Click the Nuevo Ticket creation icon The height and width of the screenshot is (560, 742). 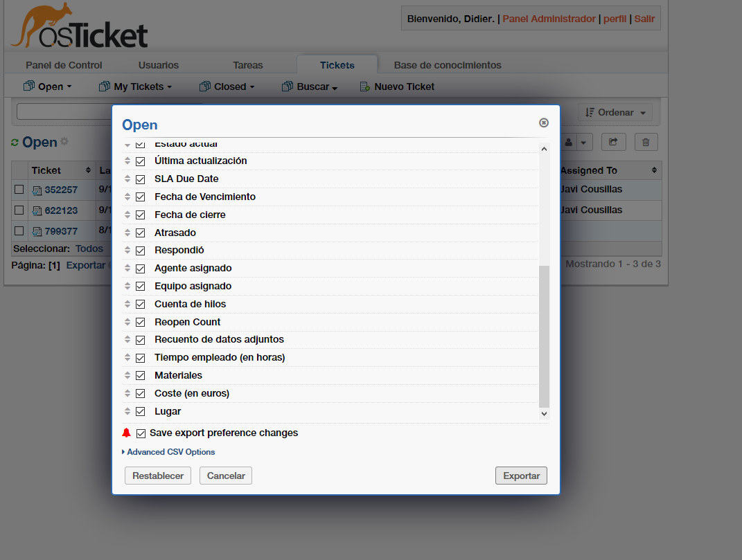pos(364,87)
